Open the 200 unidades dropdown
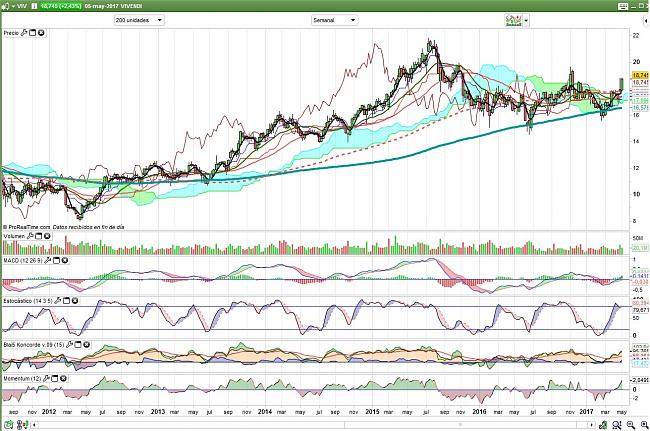The image size is (650, 431). [139, 20]
